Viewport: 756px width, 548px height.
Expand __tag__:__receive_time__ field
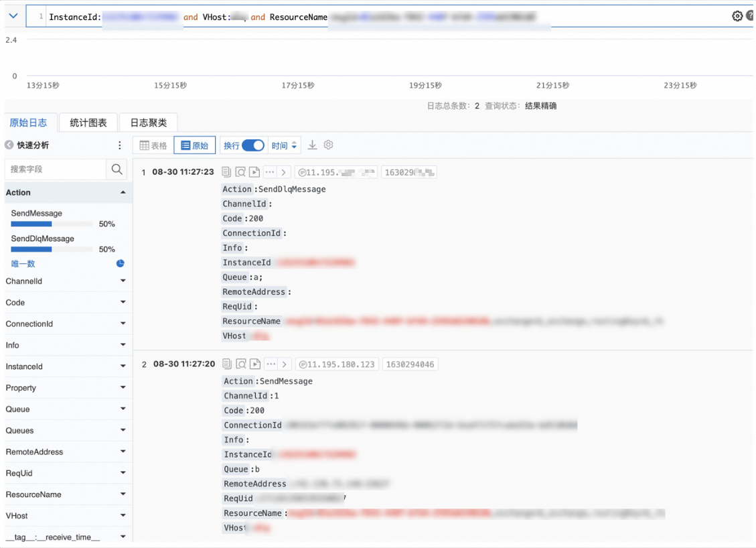123,537
